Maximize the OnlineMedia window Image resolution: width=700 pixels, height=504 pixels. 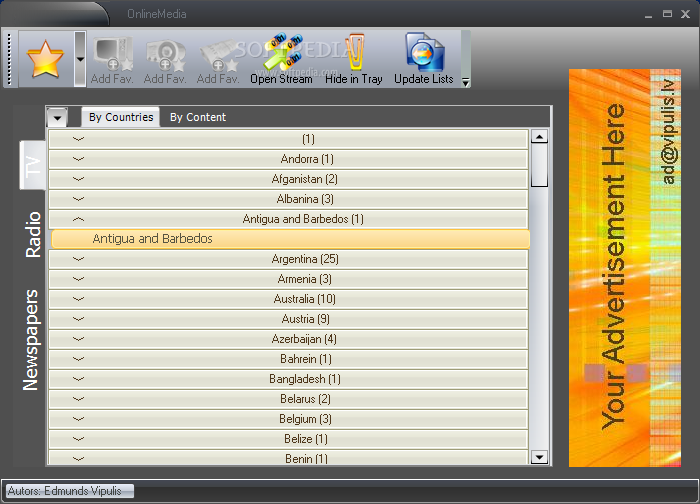point(667,14)
